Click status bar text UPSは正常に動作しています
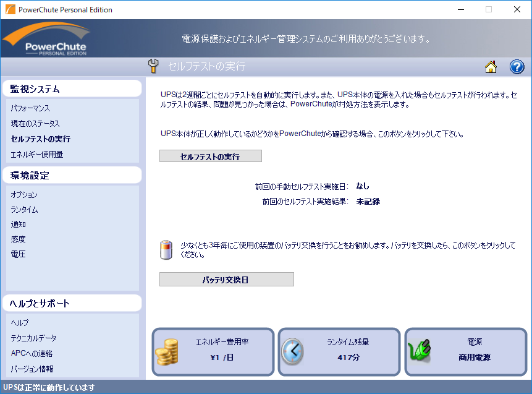Viewport: 532px width, 394px height. (49, 388)
